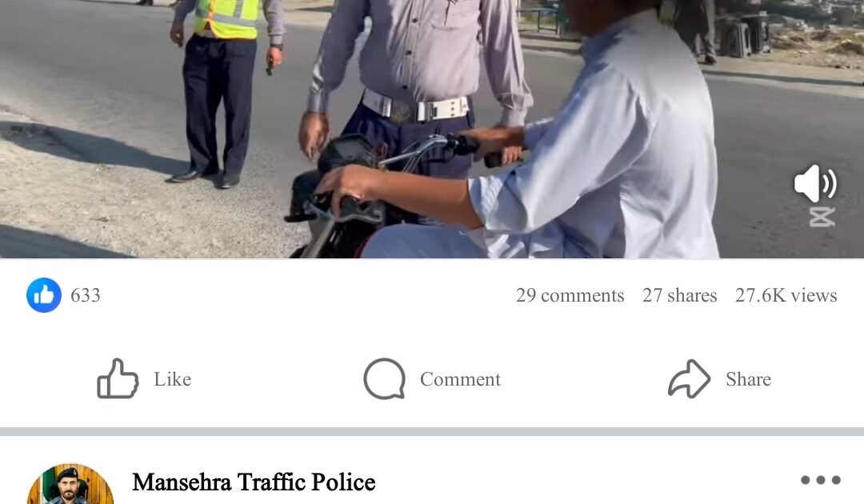
Task: Tap the CapCut logo watermark below the speaker
Action: pos(822,217)
